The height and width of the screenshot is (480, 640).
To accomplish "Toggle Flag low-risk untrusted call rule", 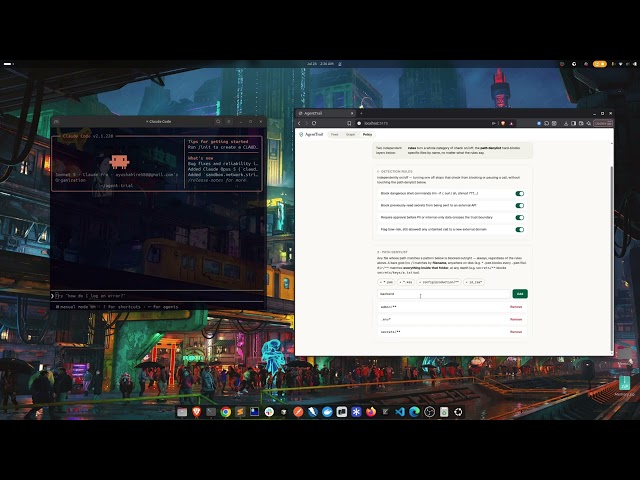I will click(x=519, y=229).
